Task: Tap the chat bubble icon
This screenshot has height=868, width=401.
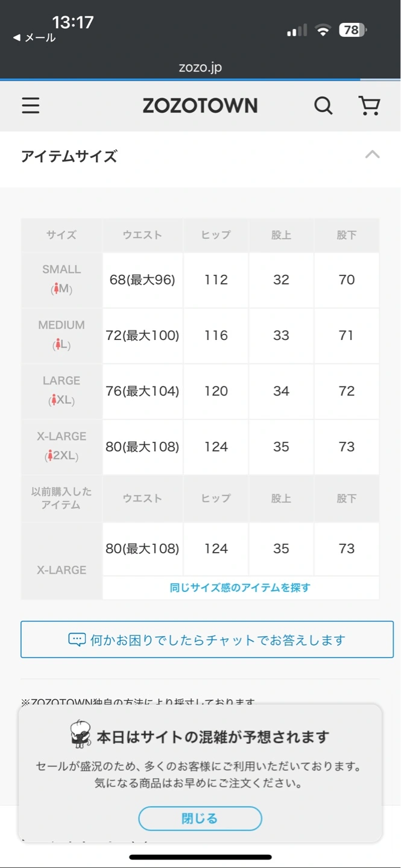Action: [x=77, y=640]
